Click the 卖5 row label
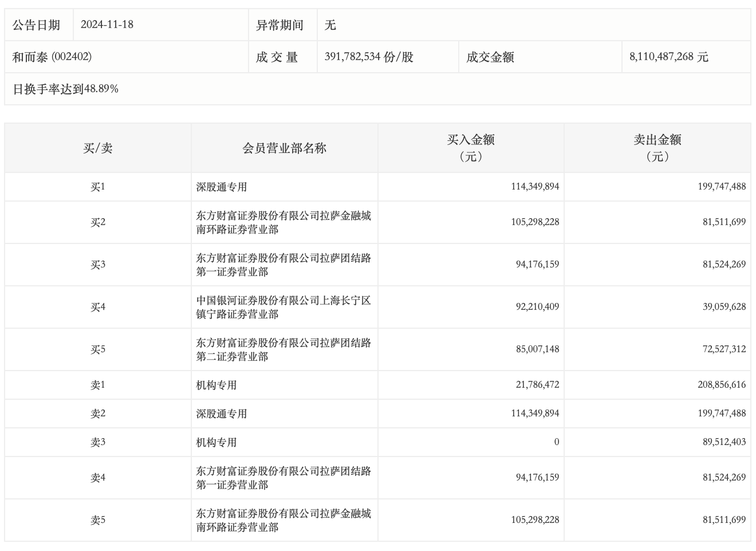This screenshot has height=551, width=756. 98,521
